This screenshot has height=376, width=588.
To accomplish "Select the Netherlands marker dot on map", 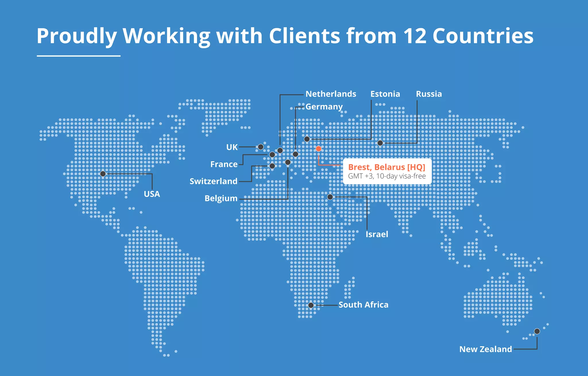I will pos(280,150).
